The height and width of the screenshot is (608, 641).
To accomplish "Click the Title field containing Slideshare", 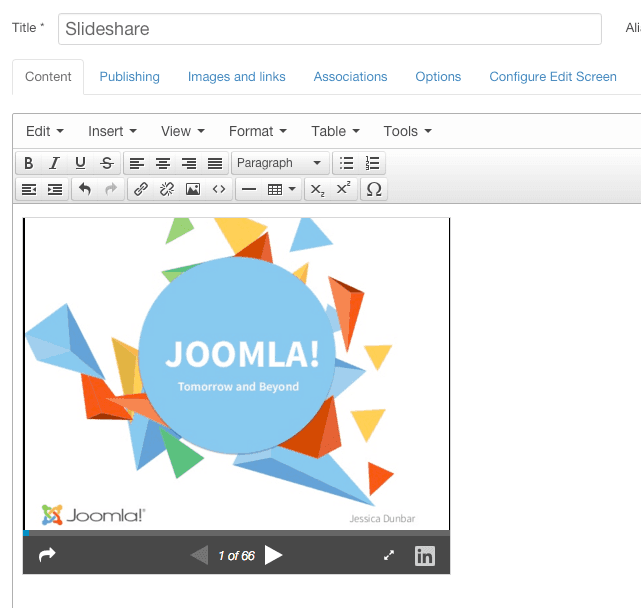I will 330,29.
